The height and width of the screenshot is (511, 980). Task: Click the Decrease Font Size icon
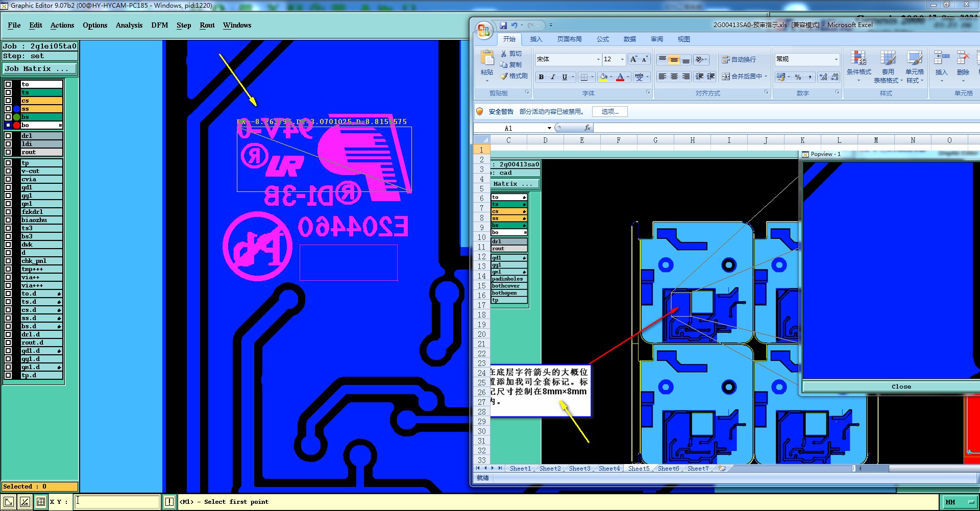645,59
